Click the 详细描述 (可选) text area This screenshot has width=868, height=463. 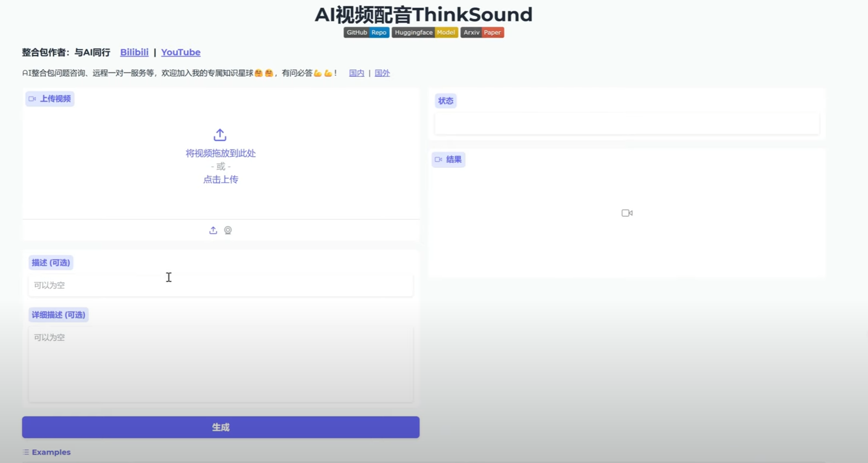pos(221,364)
